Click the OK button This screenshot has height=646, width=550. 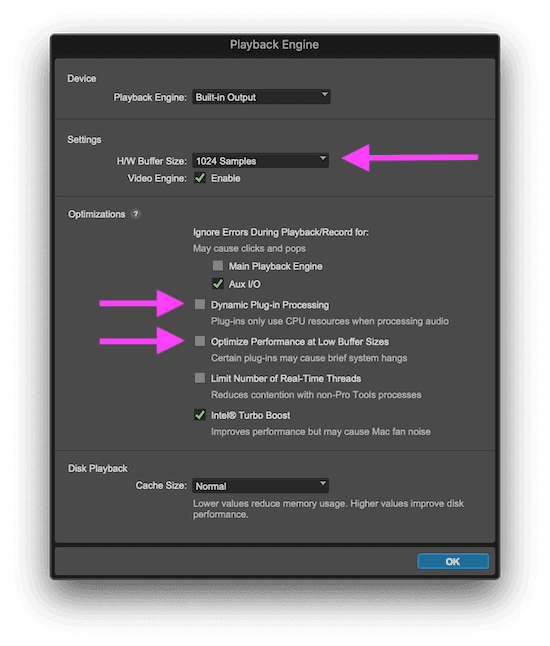tap(453, 561)
